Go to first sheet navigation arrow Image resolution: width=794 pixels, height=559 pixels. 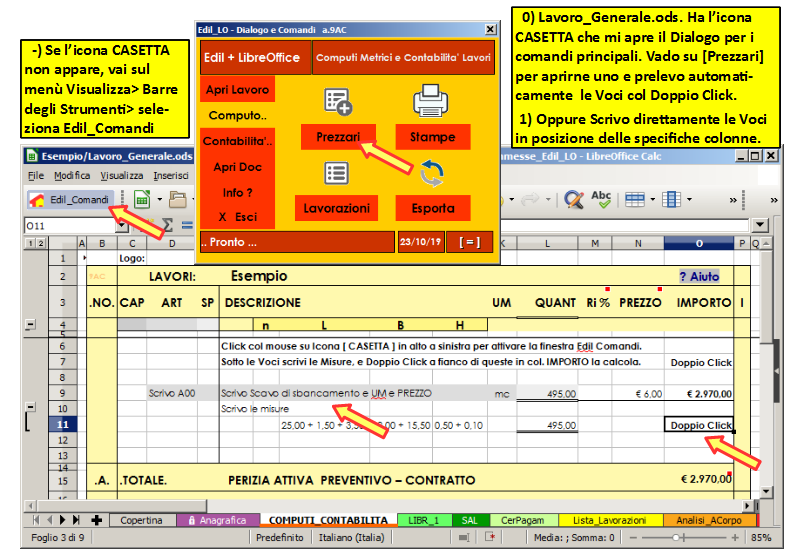35,520
